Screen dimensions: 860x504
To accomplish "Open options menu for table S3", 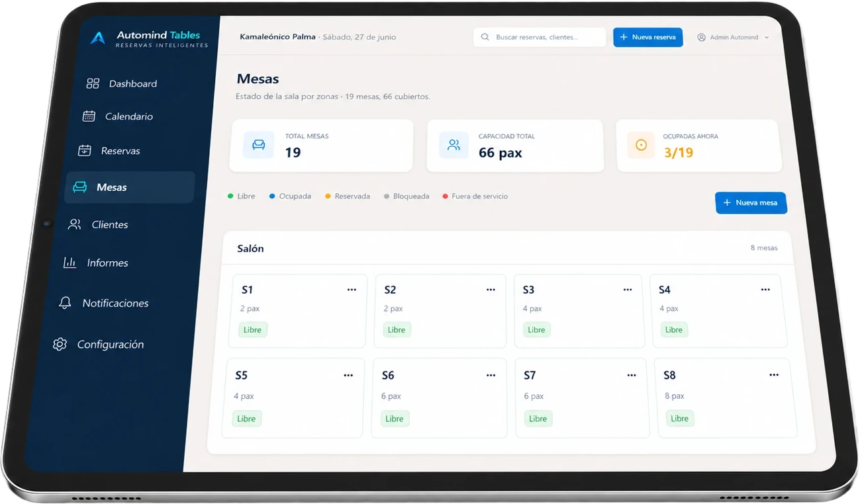I will 628,290.
